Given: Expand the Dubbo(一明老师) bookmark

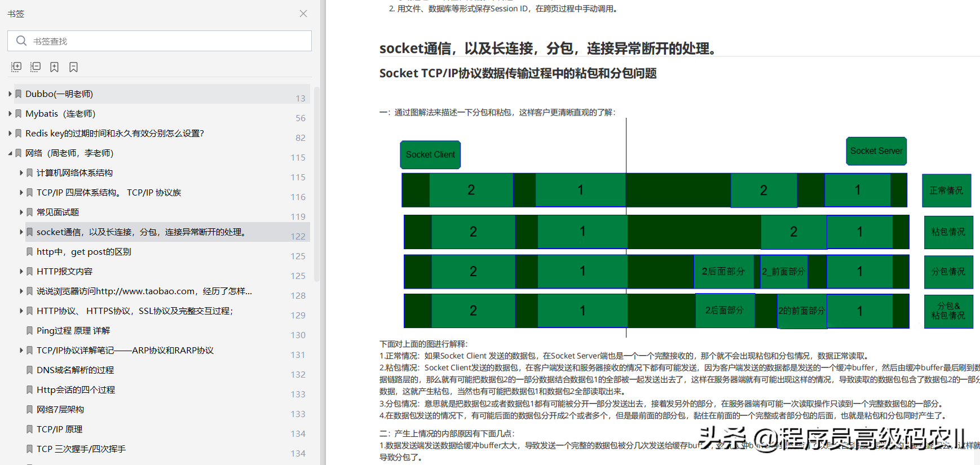Looking at the screenshot, I should pyautogui.click(x=10, y=94).
